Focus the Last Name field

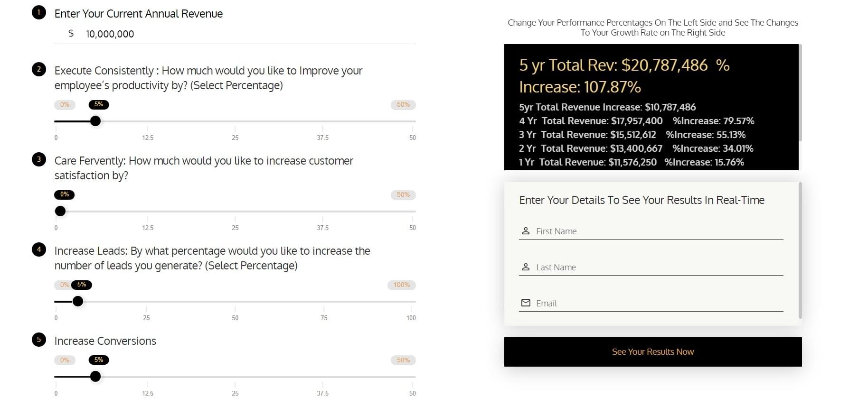[x=651, y=267]
